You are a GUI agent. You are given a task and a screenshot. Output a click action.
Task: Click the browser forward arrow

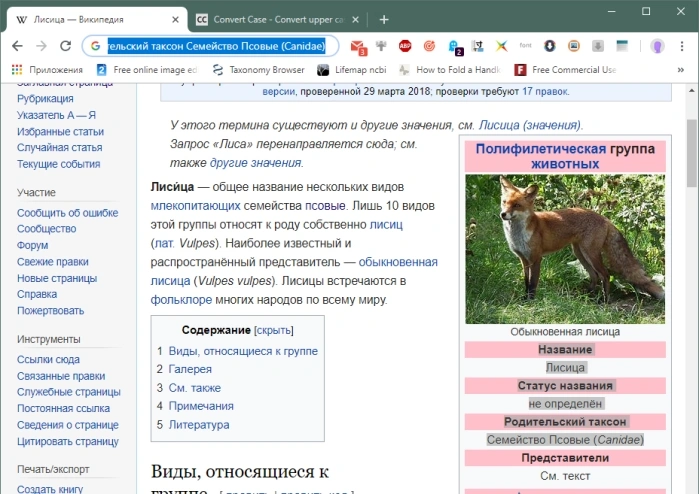point(41,46)
